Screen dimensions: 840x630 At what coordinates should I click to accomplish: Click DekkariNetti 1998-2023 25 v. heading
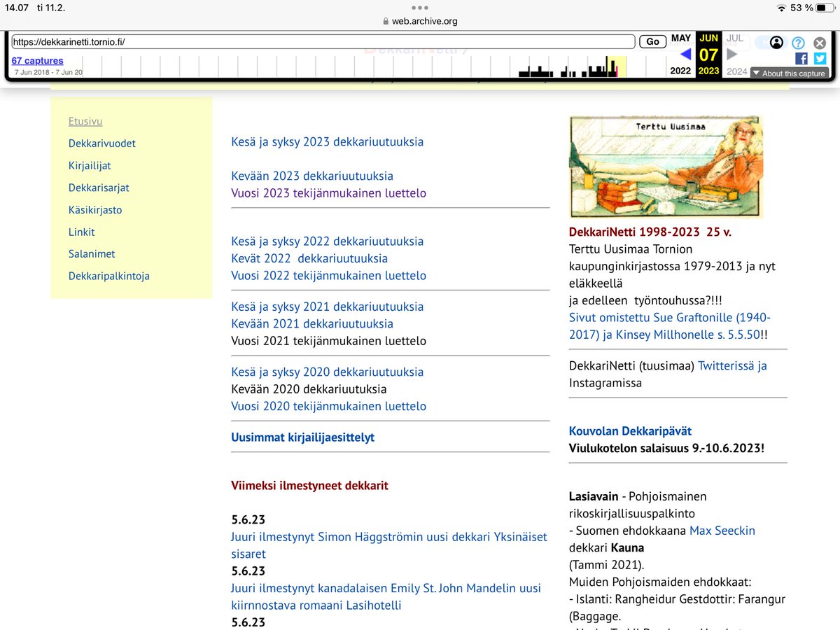point(650,232)
